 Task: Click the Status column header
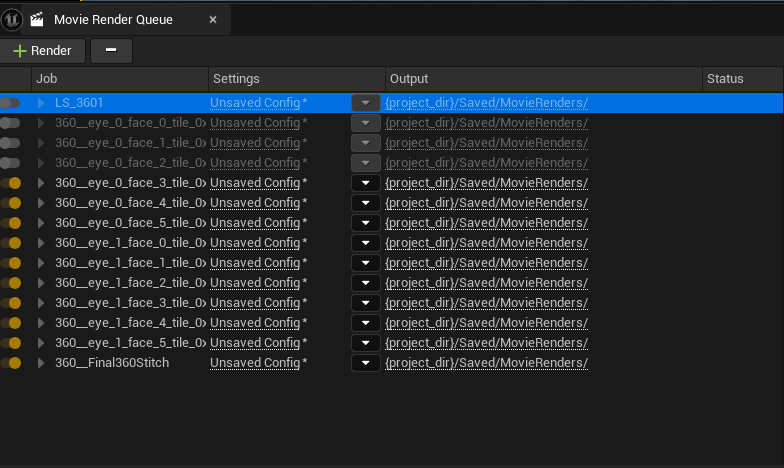tap(742, 78)
